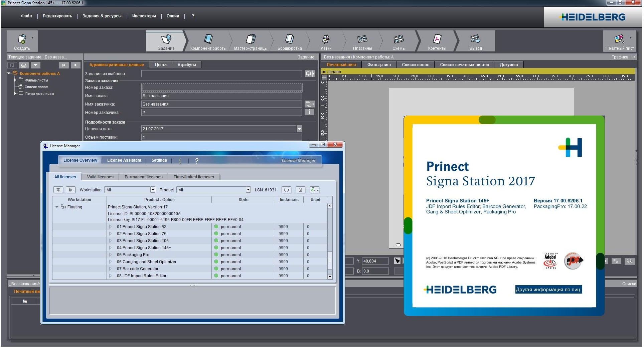The image size is (644, 350).
Task: Click the lock icon in License Manager
Action: [300, 190]
